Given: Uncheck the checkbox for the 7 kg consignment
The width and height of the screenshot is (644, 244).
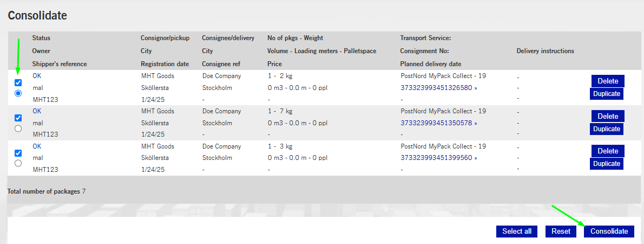Looking at the screenshot, I should (18, 118).
